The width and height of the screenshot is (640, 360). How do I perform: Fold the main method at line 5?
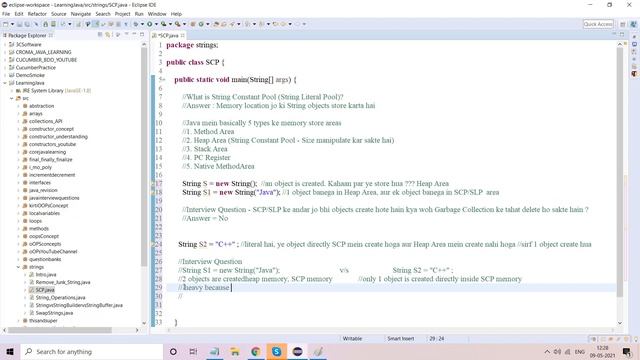pos(164,80)
